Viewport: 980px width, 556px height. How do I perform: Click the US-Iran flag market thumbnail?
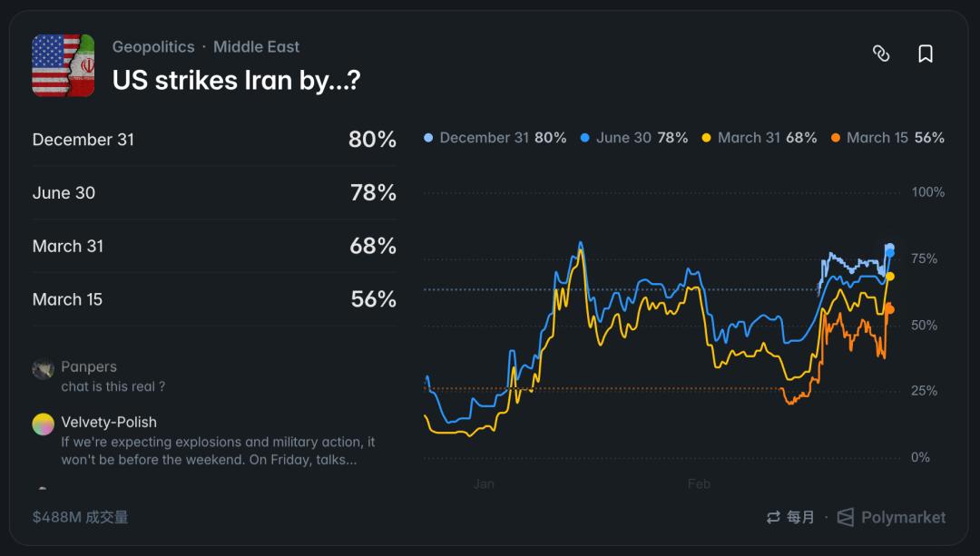64,65
